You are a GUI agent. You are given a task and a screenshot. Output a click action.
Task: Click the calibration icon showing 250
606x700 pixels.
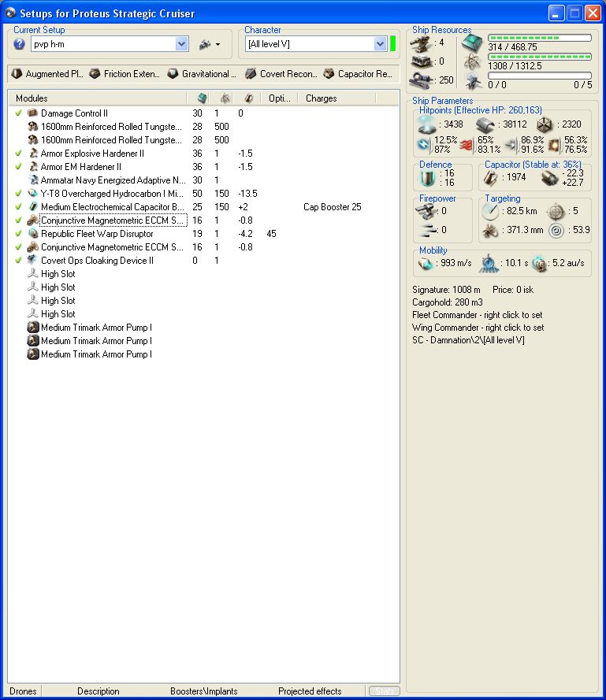click(x=421, y=80)
